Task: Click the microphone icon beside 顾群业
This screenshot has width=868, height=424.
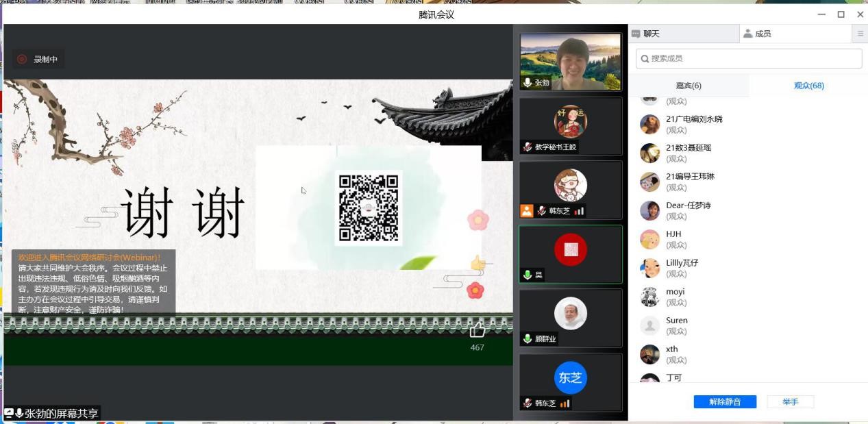Action: (528, 339)
